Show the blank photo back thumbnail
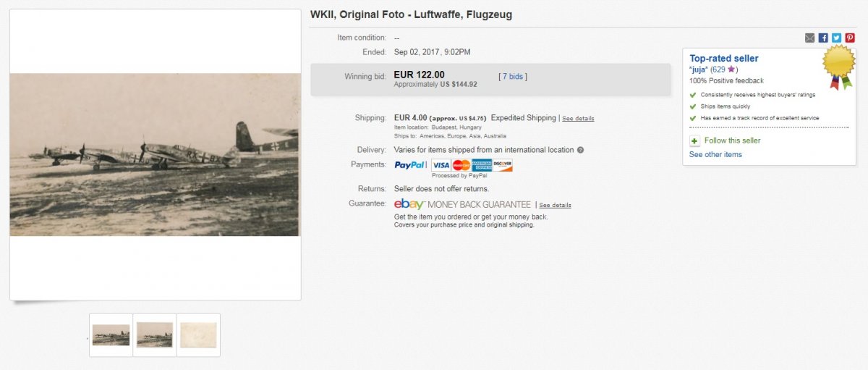The height and width of the screenshot is (370, 868). coord(198,335)
